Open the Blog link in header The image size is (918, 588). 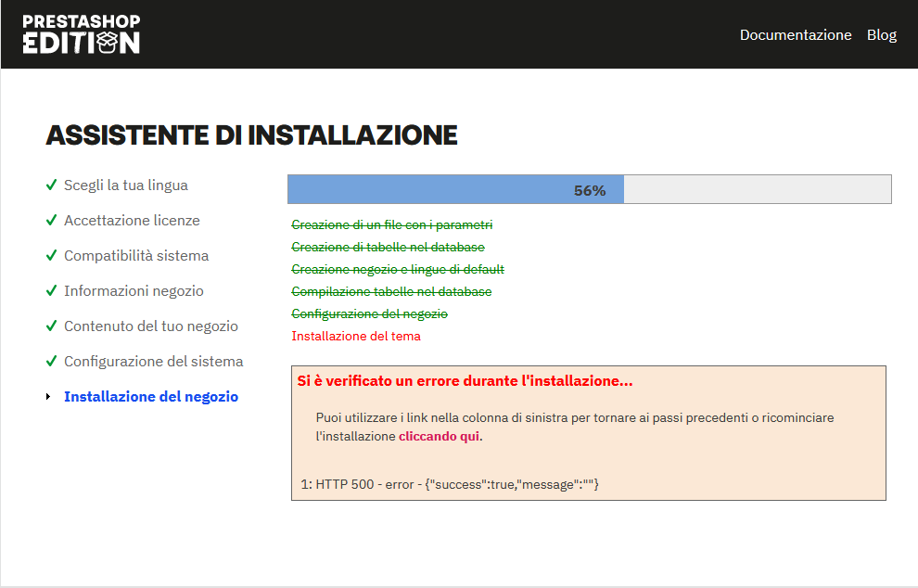point(881,34)
